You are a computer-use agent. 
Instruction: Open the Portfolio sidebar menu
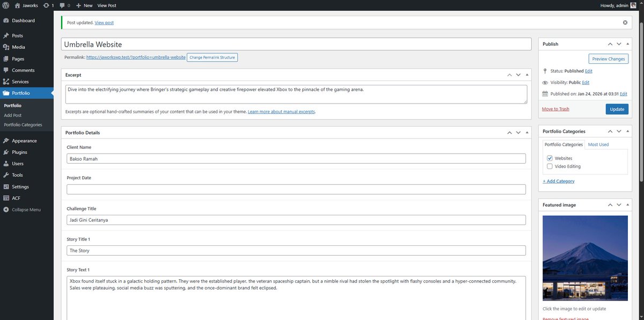point(27,93)
